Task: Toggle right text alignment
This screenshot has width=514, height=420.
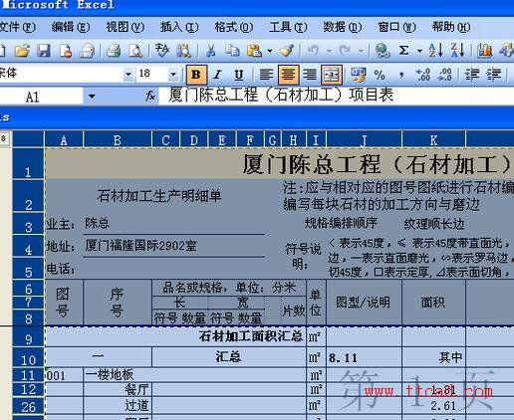Action: 310,75
